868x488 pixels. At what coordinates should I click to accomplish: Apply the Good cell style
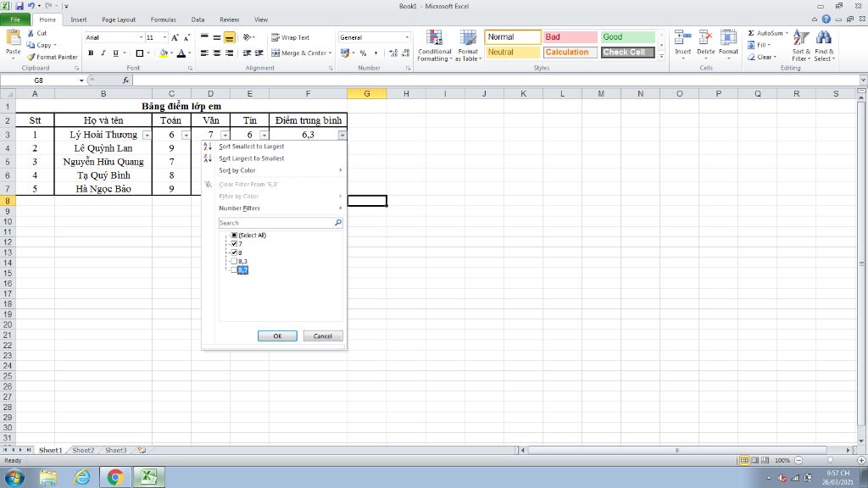628,37
